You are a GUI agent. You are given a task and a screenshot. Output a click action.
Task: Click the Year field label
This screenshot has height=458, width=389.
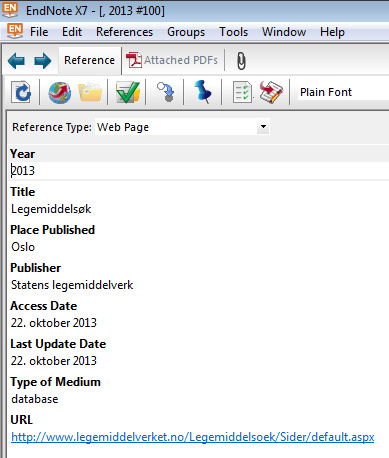[x=22, y=154]
